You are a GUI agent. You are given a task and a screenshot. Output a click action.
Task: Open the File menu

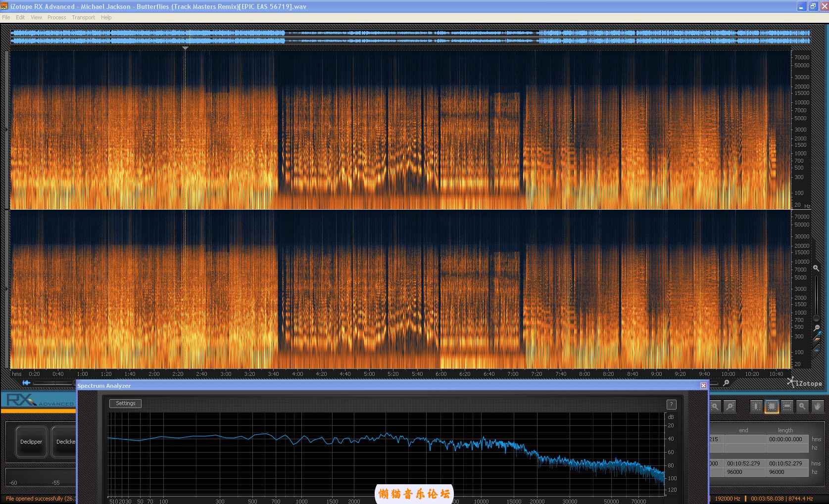coord(6,17)
